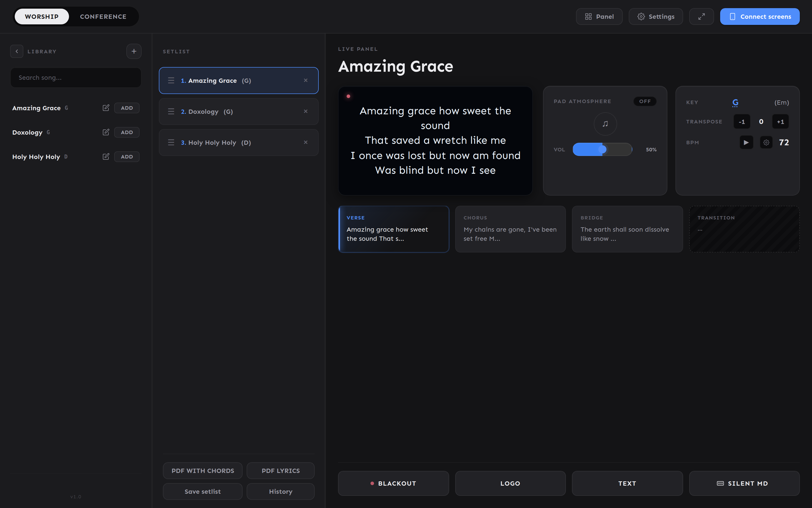Viewport: 812px width, 508px height.
Task: Open Settings
Action: (656, 17)
